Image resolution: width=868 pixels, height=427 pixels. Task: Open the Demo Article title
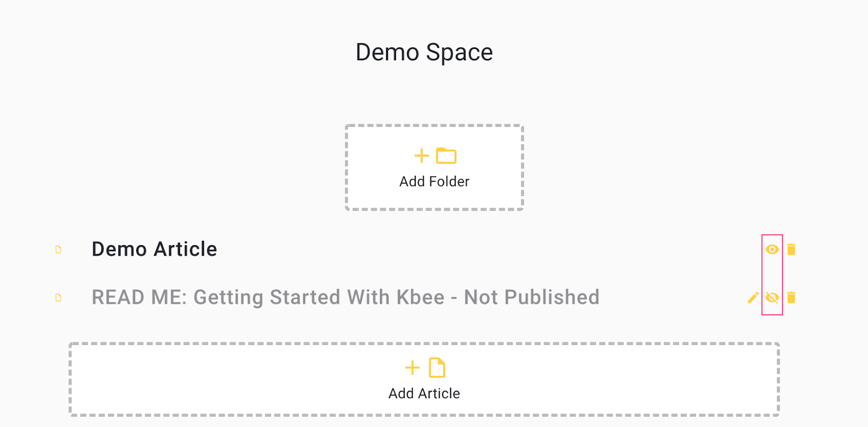click(x=155, y=249)
